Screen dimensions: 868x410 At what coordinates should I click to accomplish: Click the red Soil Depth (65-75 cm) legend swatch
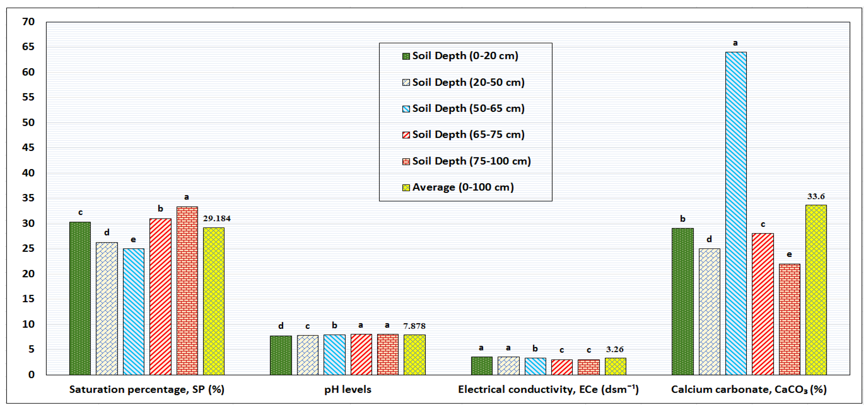click(406, 135)
